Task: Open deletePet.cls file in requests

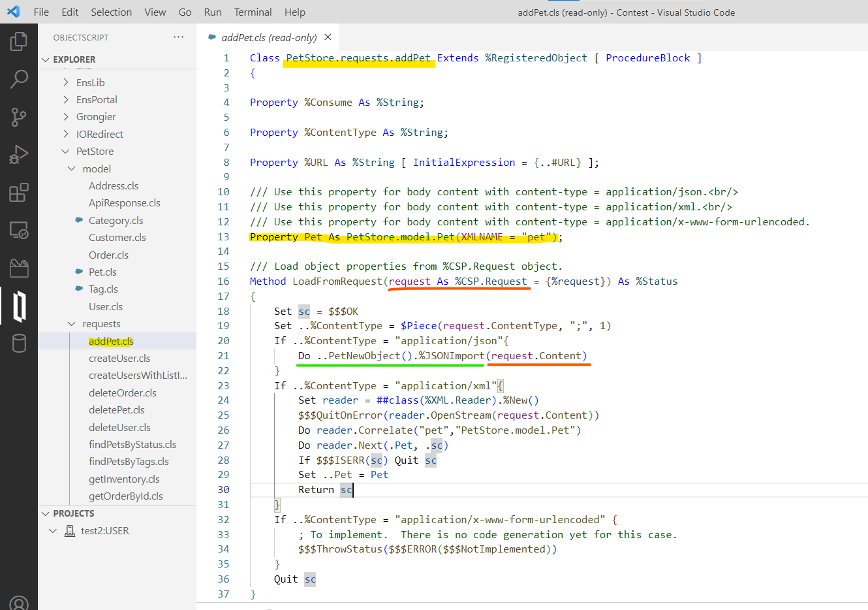Action: [116, 410]
